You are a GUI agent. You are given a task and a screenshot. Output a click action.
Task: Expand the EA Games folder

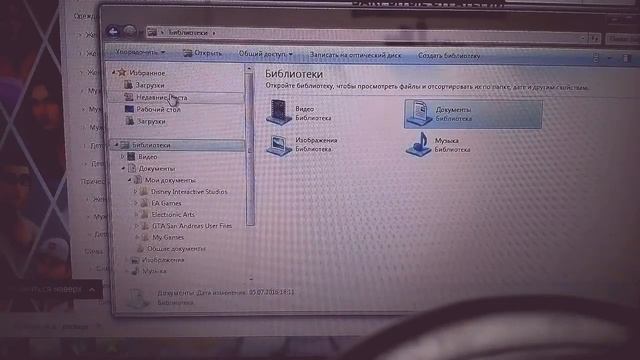click(x=136, y=203)
